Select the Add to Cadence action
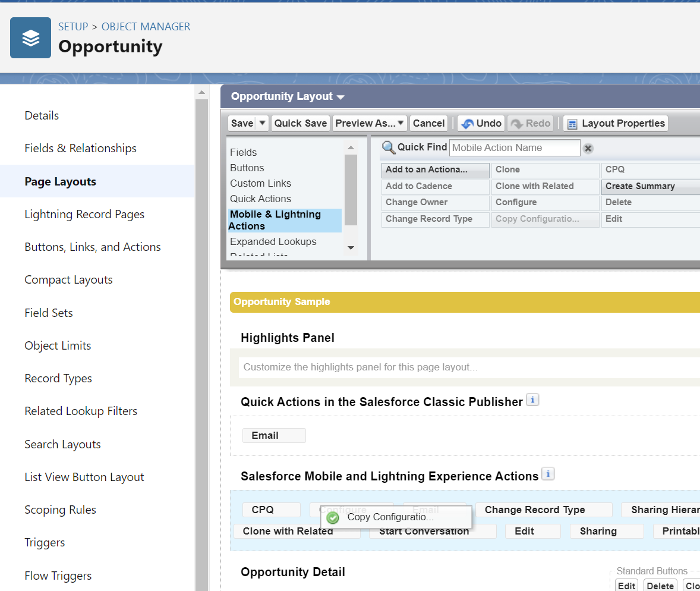The height and width of the screenshot is (591, 700). coord(435,186)
